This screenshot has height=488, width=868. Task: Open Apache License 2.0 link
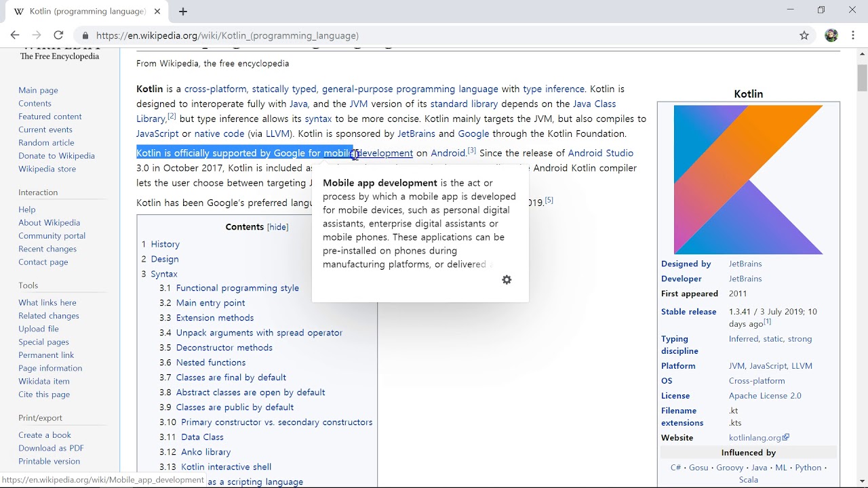(x=765, y=396)
